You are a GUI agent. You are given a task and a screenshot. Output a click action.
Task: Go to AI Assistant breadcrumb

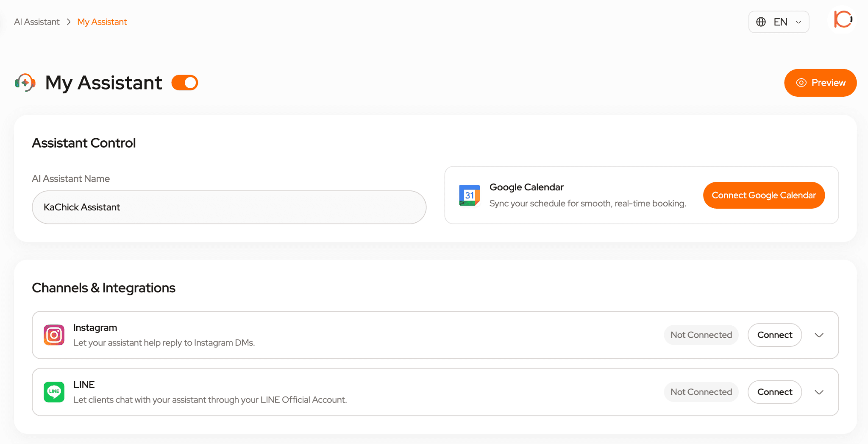click(37, 22)
